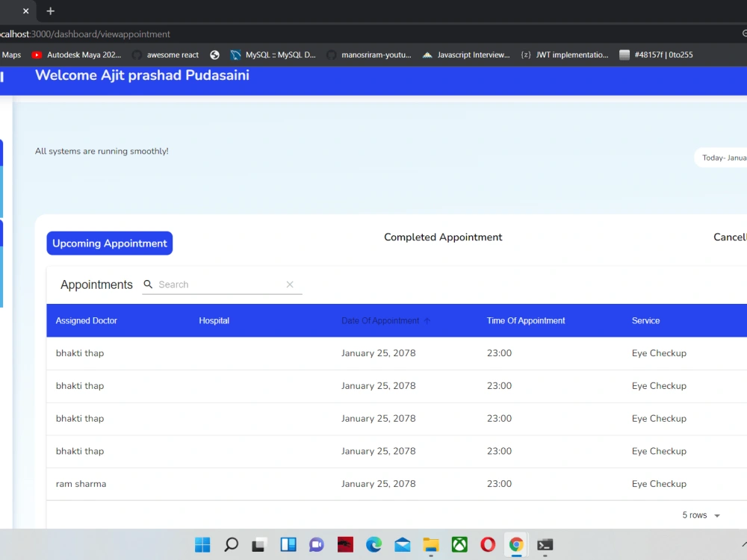Open the Xbox app from the taskbar

pos(459,545)
